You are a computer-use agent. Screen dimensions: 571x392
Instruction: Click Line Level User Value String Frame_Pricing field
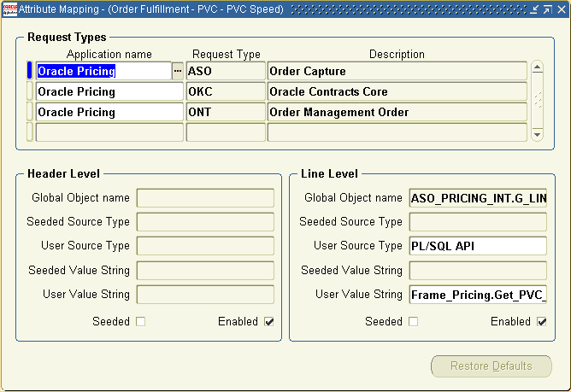coord(478,294)
